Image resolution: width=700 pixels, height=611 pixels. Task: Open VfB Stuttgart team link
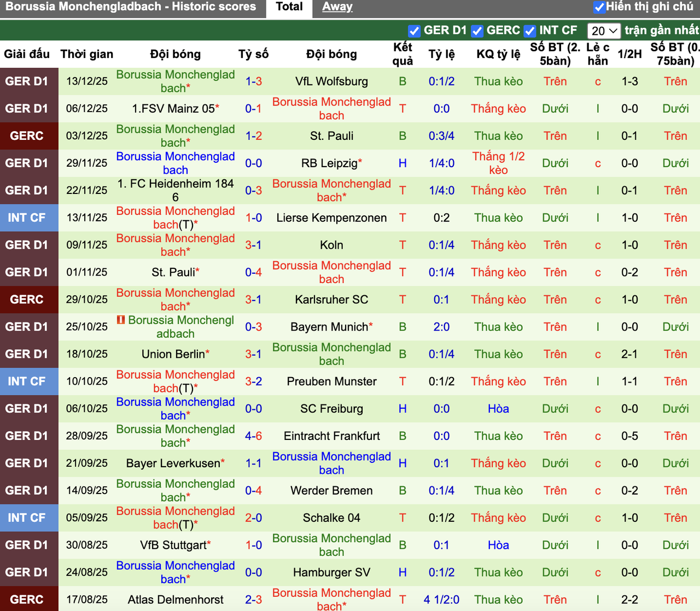(x=173, y=546)
